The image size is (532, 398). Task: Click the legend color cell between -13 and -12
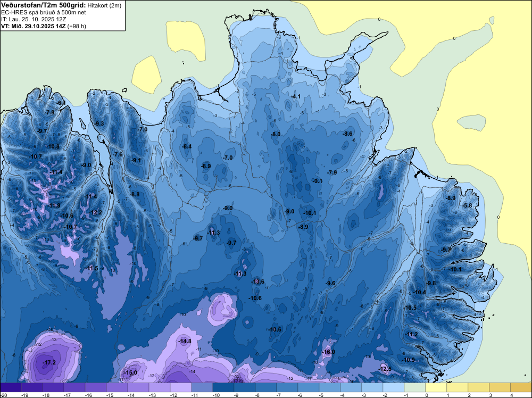(160, 388)
